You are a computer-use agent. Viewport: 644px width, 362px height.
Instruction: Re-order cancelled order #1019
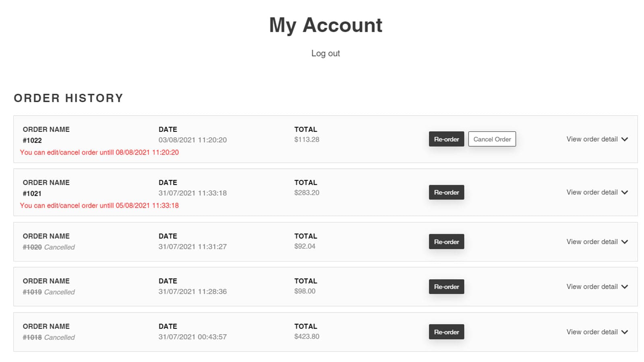[x=446, y=286]
